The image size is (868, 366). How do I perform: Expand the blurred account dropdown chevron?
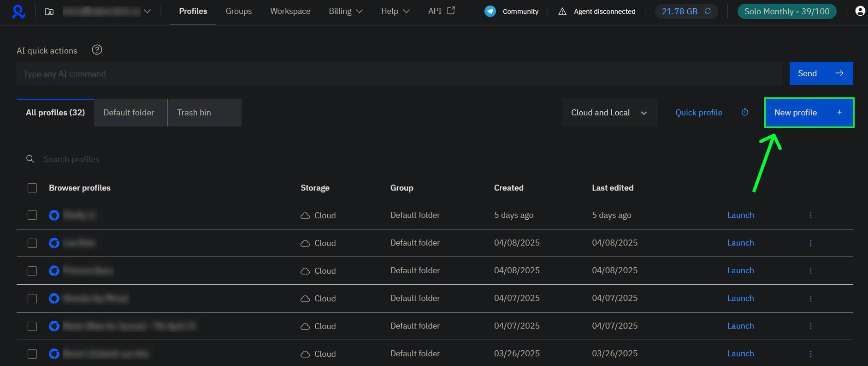pos(147,12)
